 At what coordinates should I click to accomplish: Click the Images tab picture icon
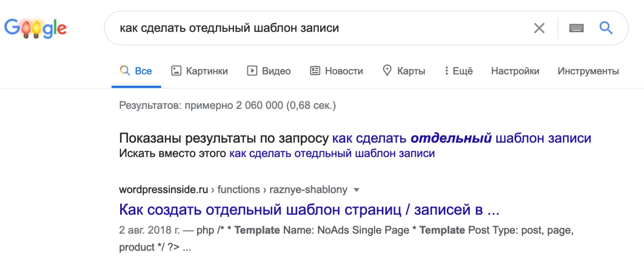[176, 71]
